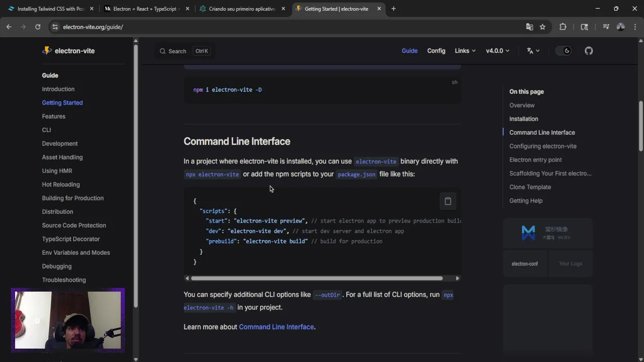Open CLI in the sidebar
644x362 pixels.
click(x=47, y=130)
